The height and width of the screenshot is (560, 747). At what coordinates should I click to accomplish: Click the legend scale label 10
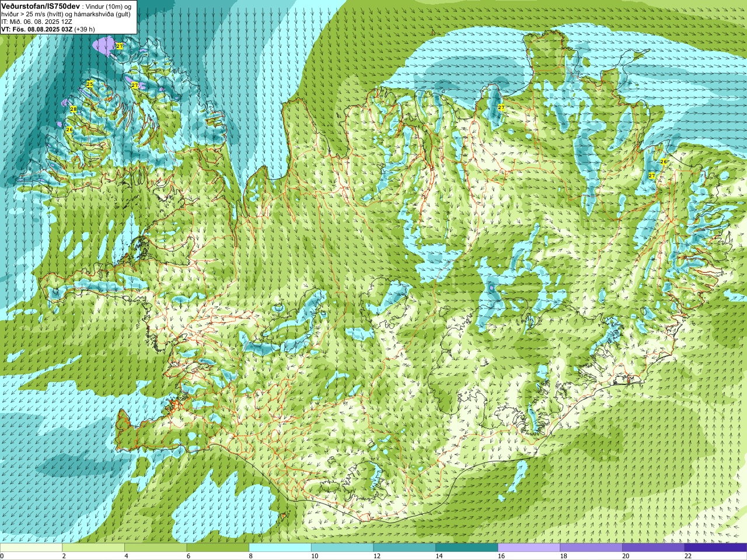coord(314,556)
